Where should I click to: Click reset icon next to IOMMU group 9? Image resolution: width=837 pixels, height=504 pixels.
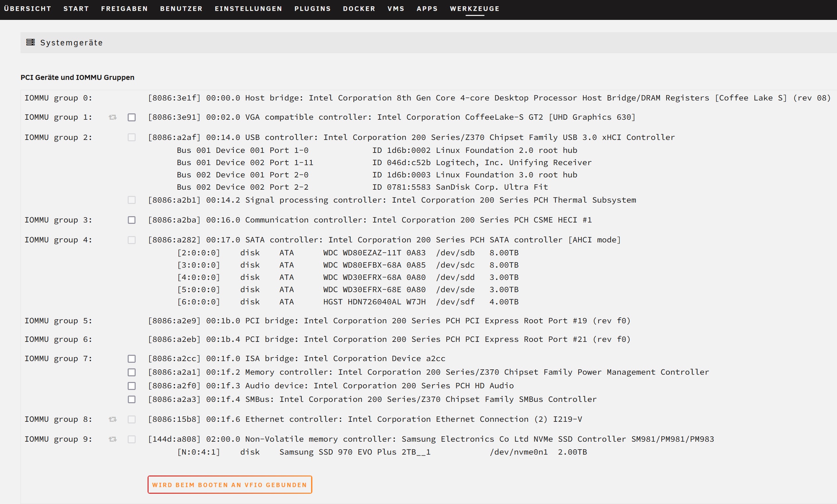(113, 439)
